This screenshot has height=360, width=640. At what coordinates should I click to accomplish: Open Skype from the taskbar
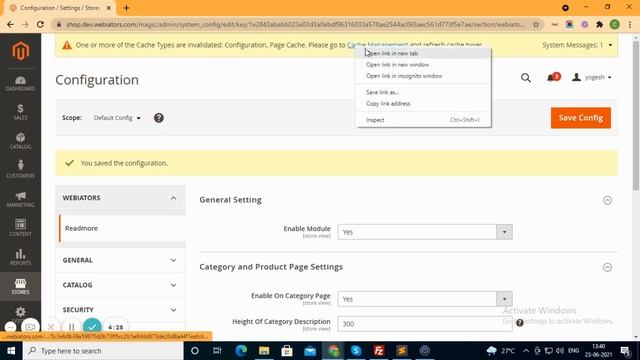pos(356,351)
